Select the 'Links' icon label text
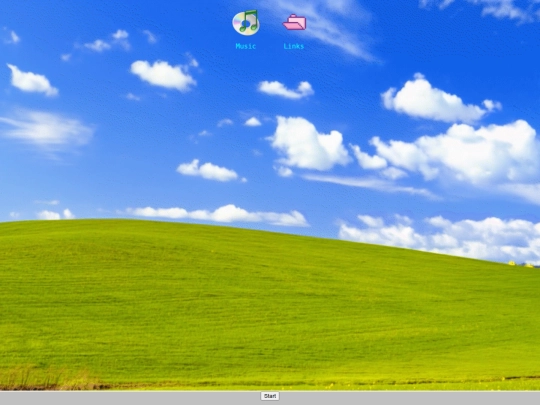 (x=294, y=46)
